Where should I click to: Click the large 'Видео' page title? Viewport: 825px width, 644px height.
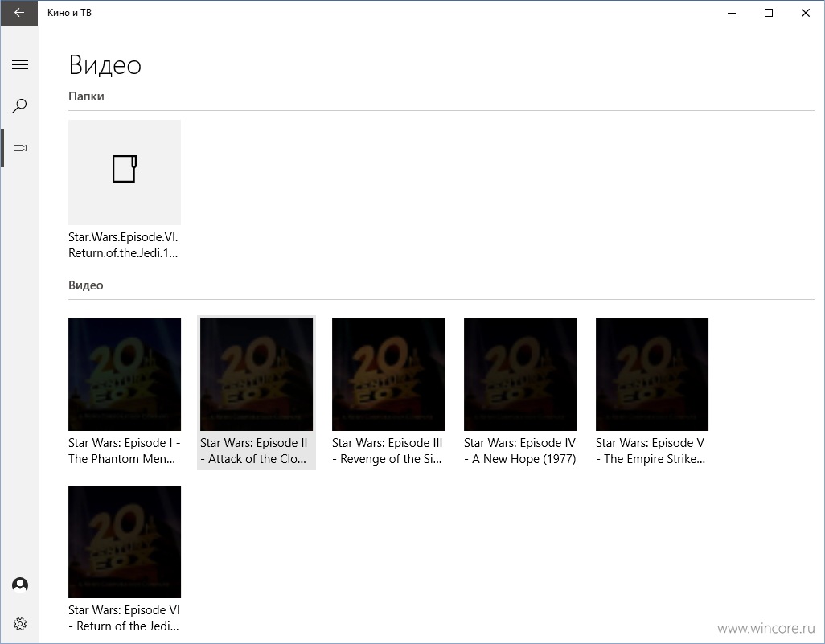(105, 65)
